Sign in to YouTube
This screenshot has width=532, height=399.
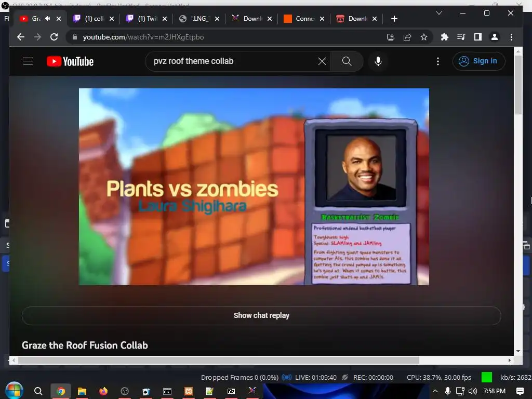tap(478, 61)
